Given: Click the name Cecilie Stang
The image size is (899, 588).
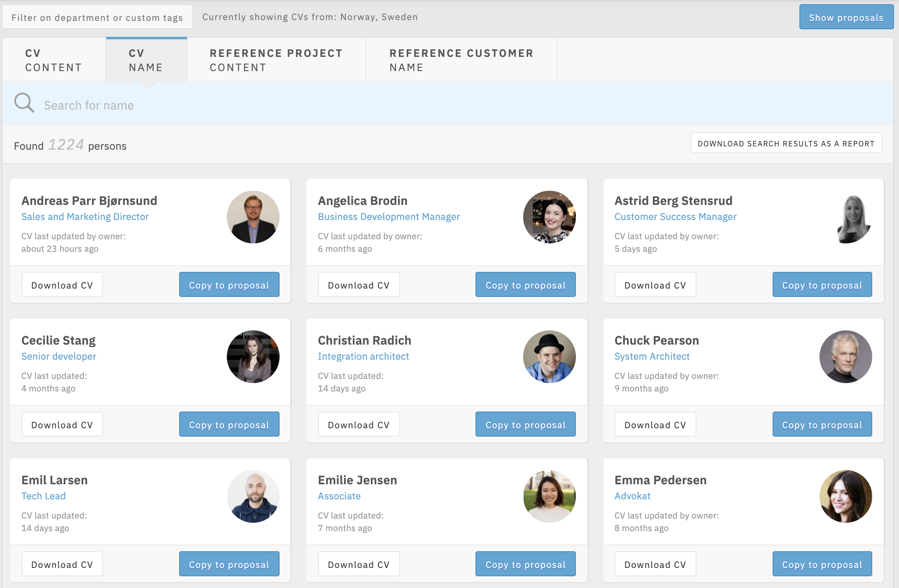Looking at the screenshot, I should [59, 340].
